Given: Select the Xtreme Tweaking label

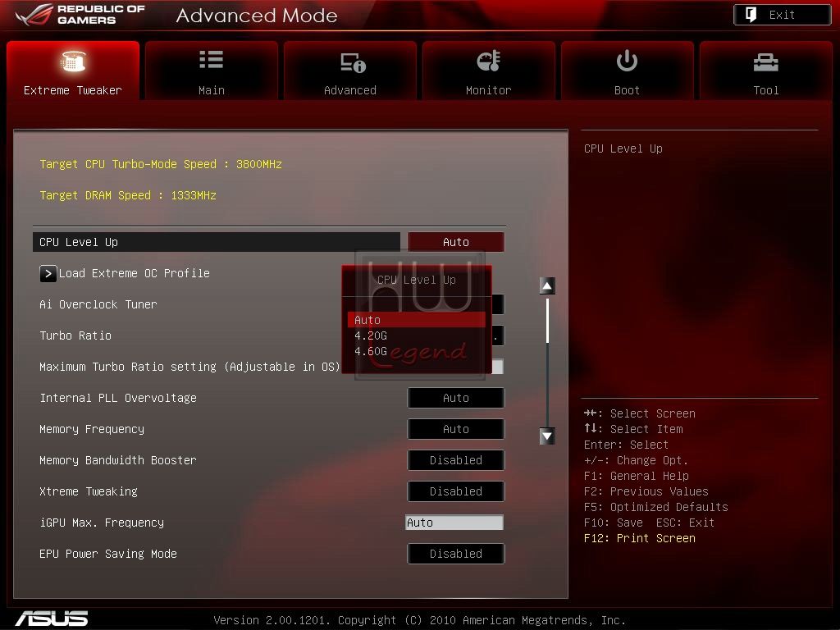Looking at the screenshot, I should [x=89, y=491].
